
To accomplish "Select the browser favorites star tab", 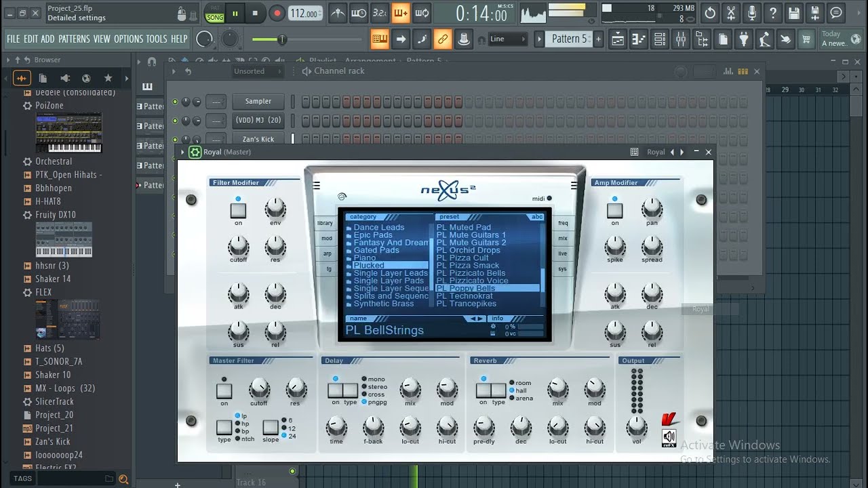I will [x=108, y=78].
